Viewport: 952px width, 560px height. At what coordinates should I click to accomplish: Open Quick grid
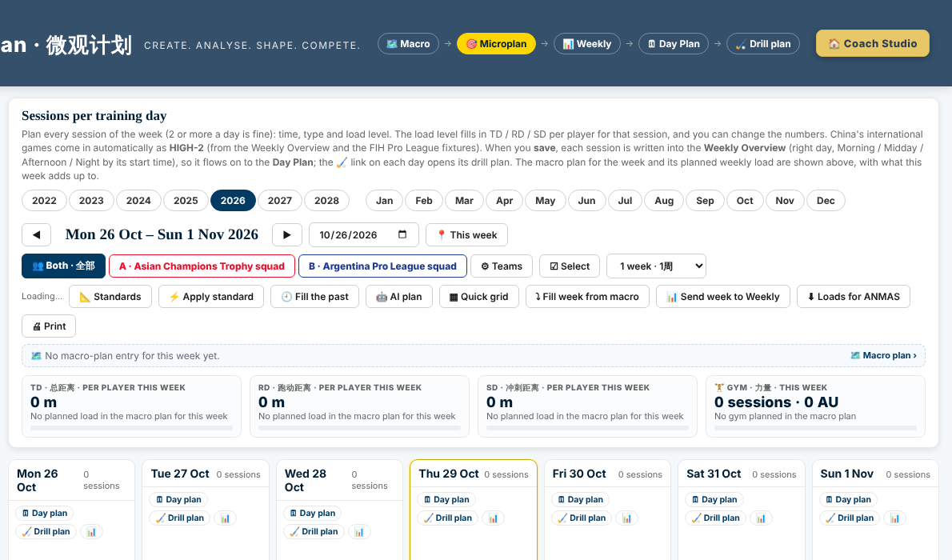479,296
